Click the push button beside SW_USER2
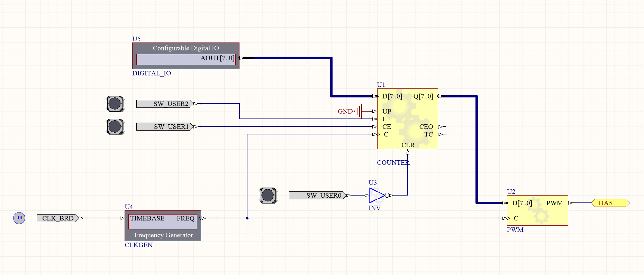Image resolution: width=644 pixels, height=275 pixels. (x=115, y=104)
